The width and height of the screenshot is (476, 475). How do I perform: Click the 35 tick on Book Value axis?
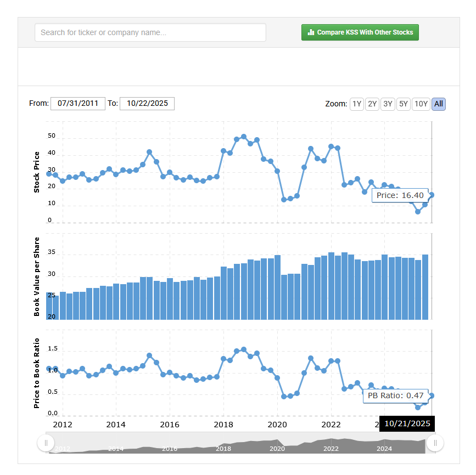pyautogui.click(x=52, y=252)
